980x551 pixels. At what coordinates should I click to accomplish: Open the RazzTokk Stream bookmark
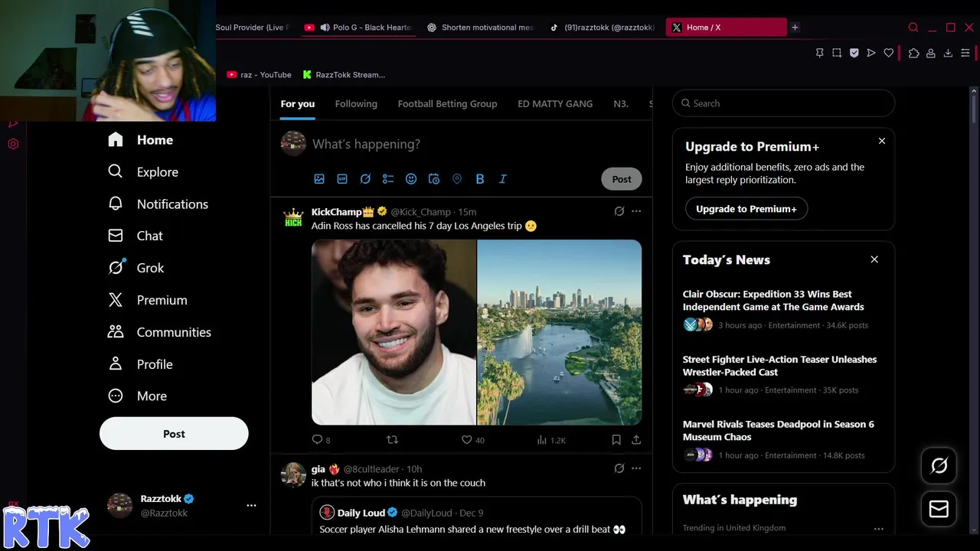click(x=344, y=75)
